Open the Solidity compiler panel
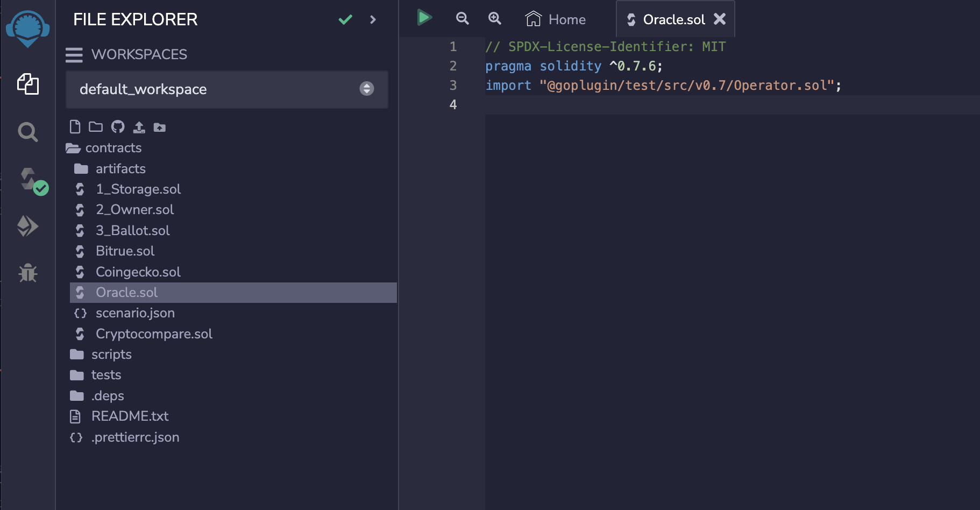980x510 pixels. (x=28, y=180)
